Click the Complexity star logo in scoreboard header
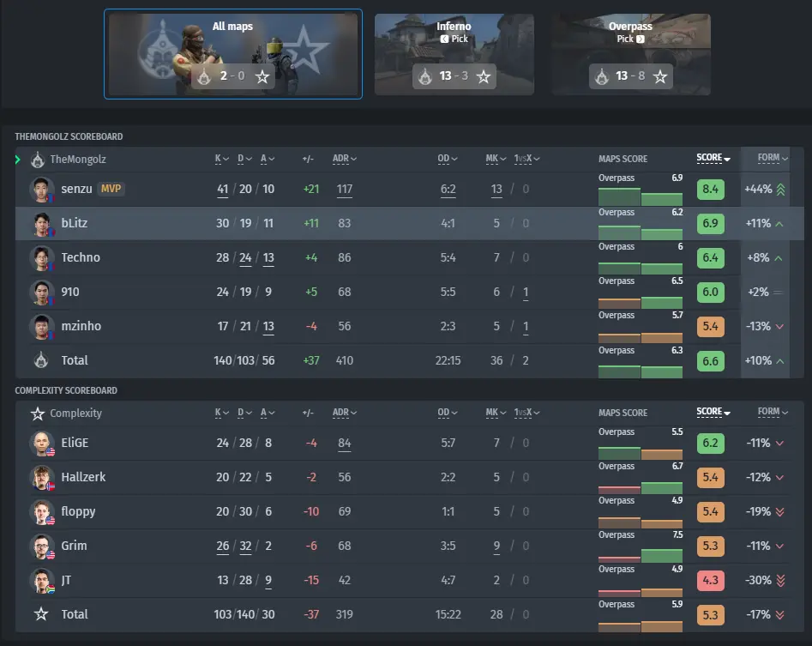812x646 pixels. click(x=37, y=414)
